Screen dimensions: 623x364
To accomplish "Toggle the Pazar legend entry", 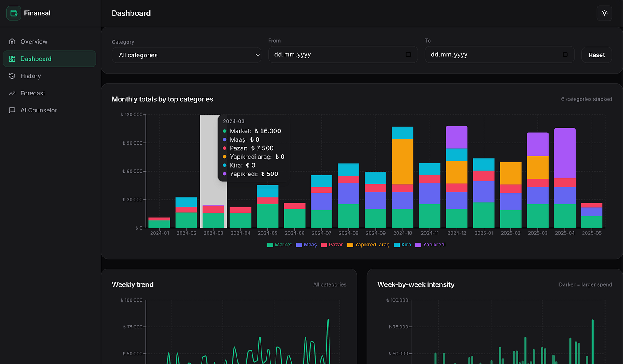I will 332,245.
